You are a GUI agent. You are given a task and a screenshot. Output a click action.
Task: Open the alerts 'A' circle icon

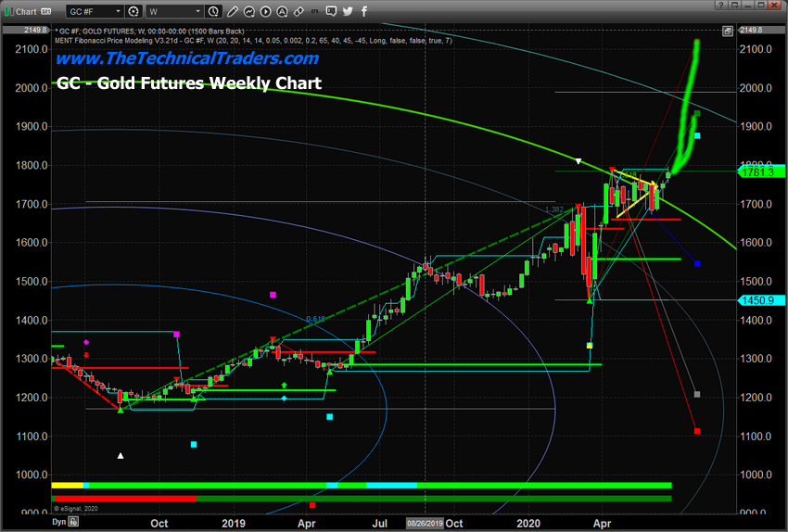282,11
